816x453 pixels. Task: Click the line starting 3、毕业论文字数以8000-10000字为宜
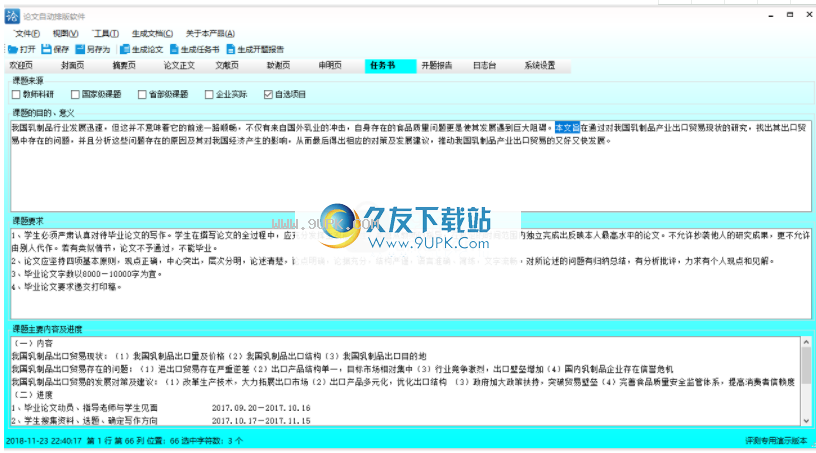[x=87, y=274]
